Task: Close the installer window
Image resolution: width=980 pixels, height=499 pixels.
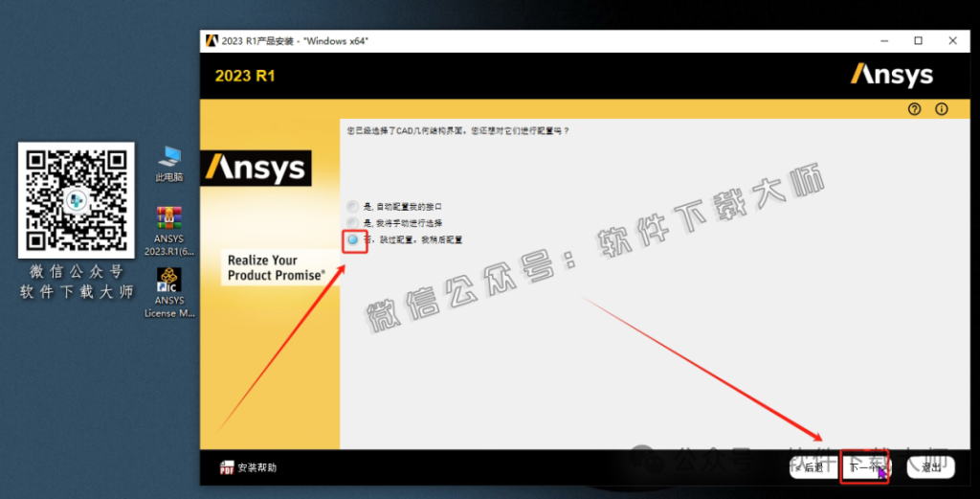Action: click(952, 41)
